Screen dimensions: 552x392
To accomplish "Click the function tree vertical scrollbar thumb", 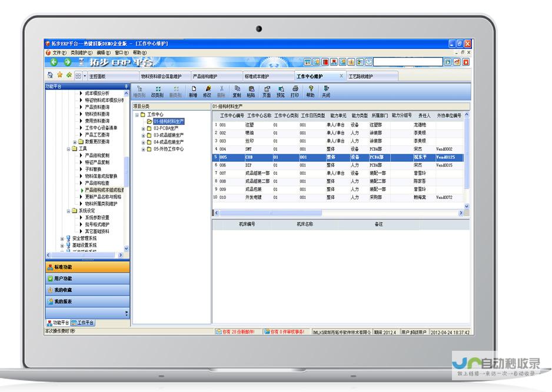I will coord(127,171).
